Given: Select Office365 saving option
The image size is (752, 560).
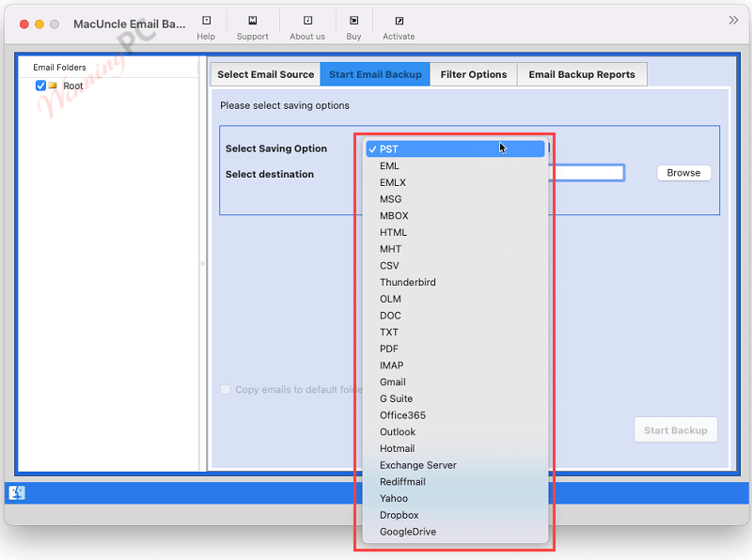Looking at the screenshot, I should tap(455, 415).
